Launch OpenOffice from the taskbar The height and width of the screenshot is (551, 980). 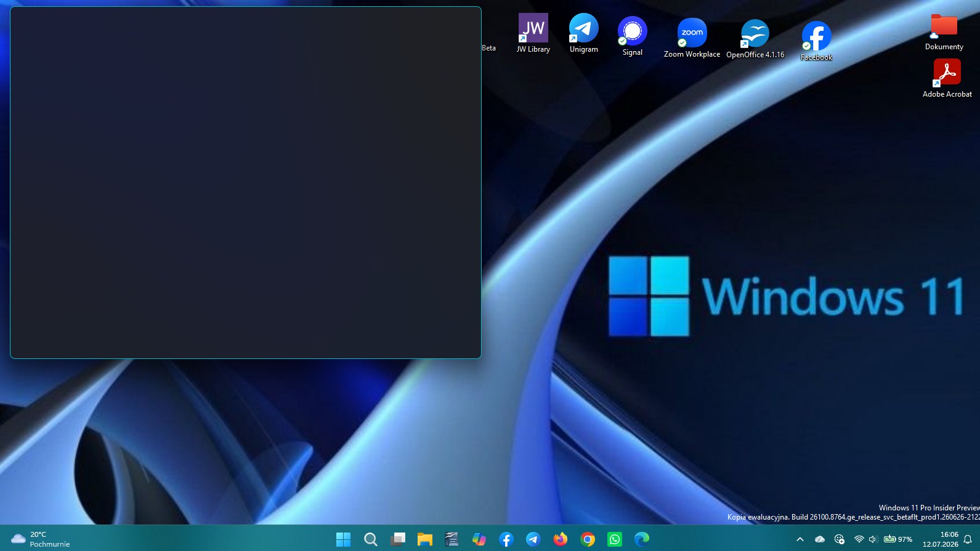pyautogui.click(x=452, y=539)
